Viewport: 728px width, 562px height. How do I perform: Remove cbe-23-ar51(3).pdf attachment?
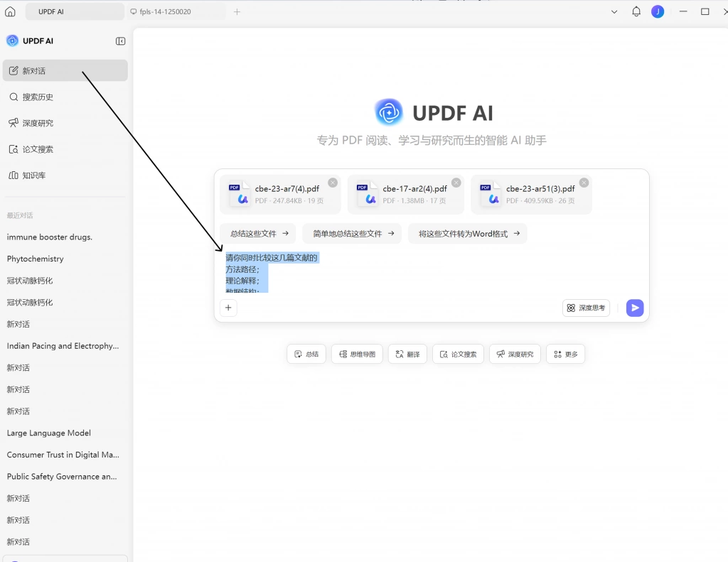[x=584, y=183]
